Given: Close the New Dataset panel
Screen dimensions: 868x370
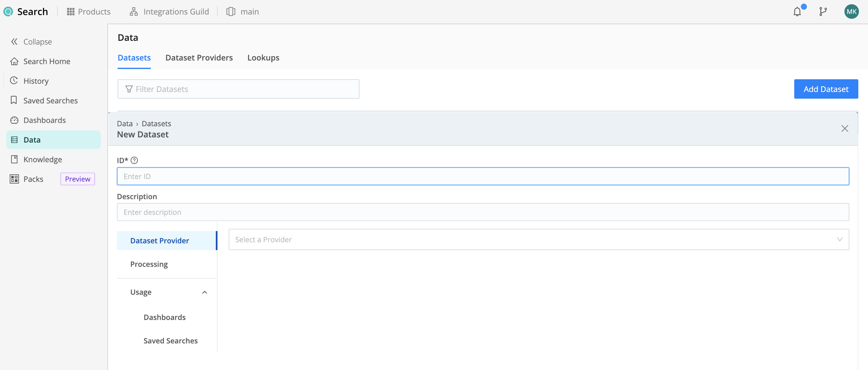Looking at the screenshot, I should click(x=845, y=128).
